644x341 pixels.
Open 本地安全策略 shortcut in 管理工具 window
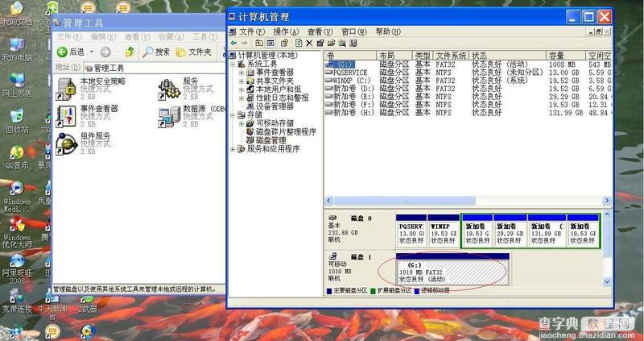click(x=91, y=89)
